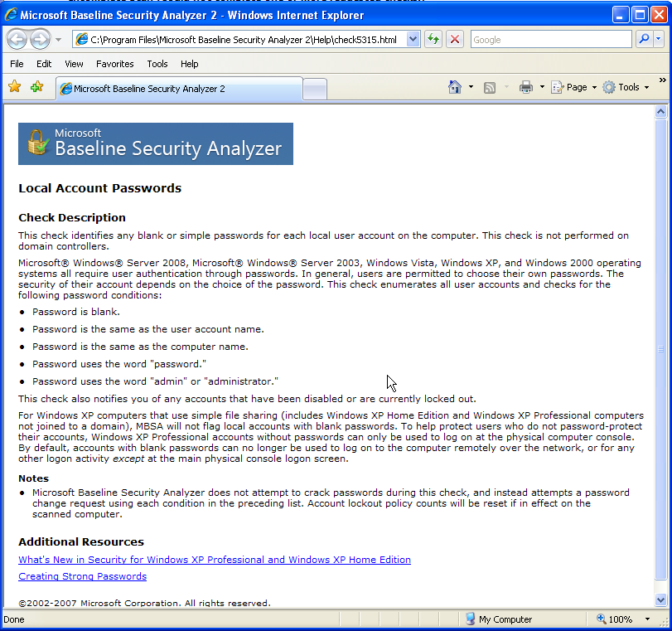
Task: Focus the Google search box
Action: pos(551,40)
